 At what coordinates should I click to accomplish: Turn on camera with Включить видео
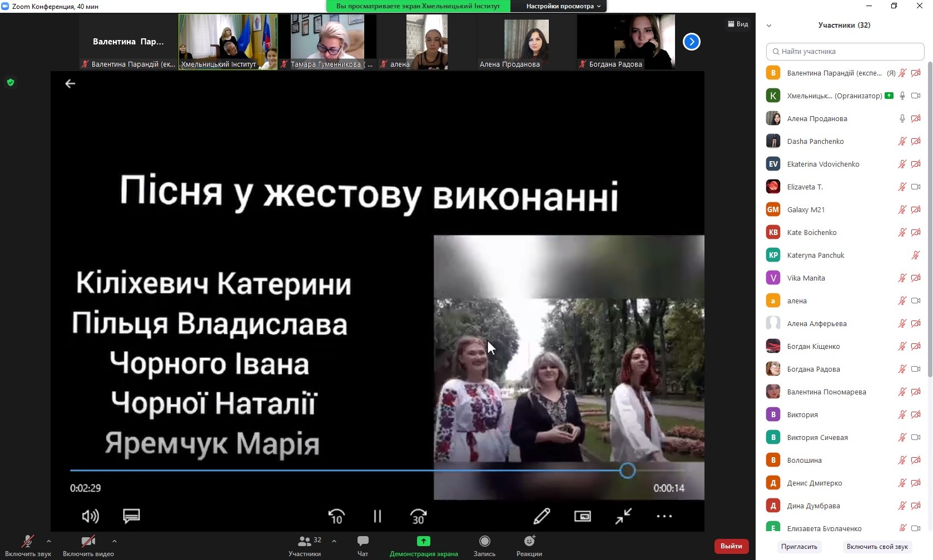point(88,546)
